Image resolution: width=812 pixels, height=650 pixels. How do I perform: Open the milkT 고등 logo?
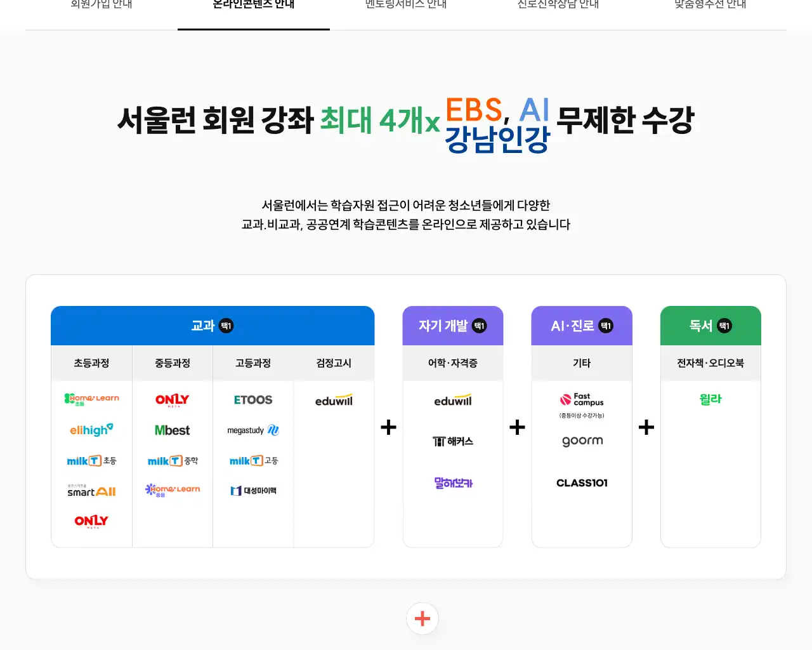pos(253,461)
